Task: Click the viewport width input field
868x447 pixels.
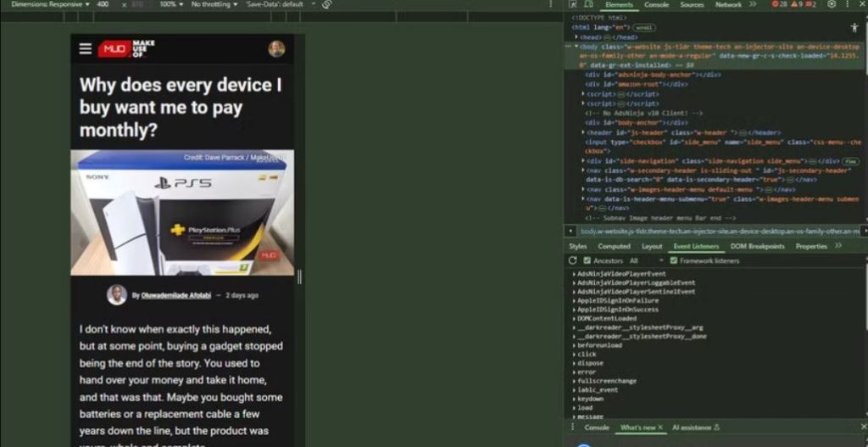Action: point(103,4)
